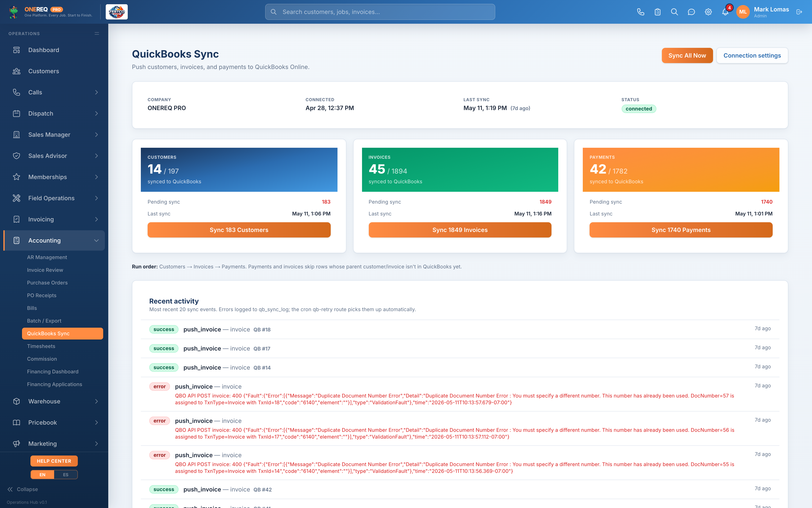Screen dimensions: 812x508
Task: Click the Field Operations tools icon
Action: (x=16, y=198)
